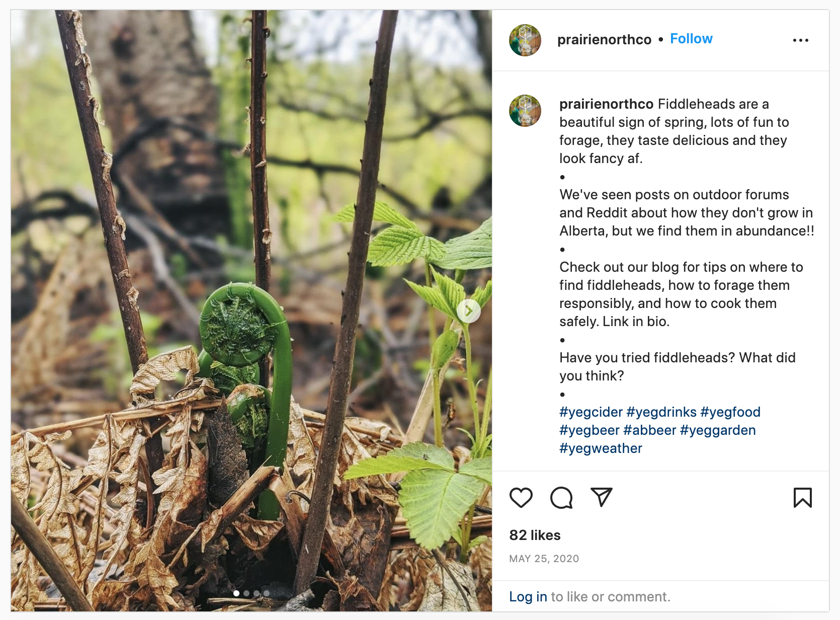840x620 pixels.
Task: Click prairienorthco avatar beside the caption
Action: click(525, 111)
